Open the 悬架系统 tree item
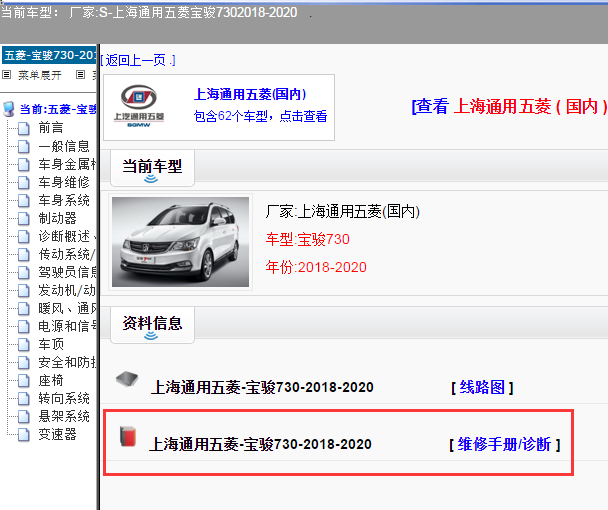Image resolution: width=608 pixels, height=510 pixels. tap(64, 416)
